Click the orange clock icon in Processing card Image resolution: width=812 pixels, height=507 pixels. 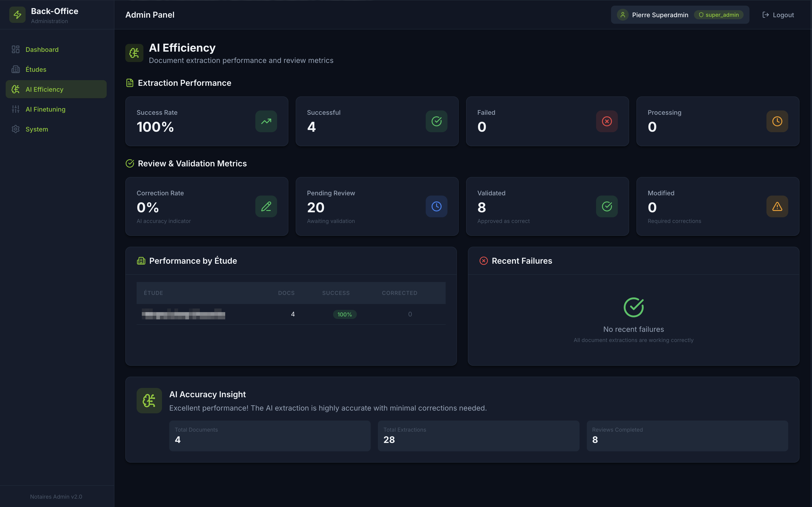coord(777,121)
